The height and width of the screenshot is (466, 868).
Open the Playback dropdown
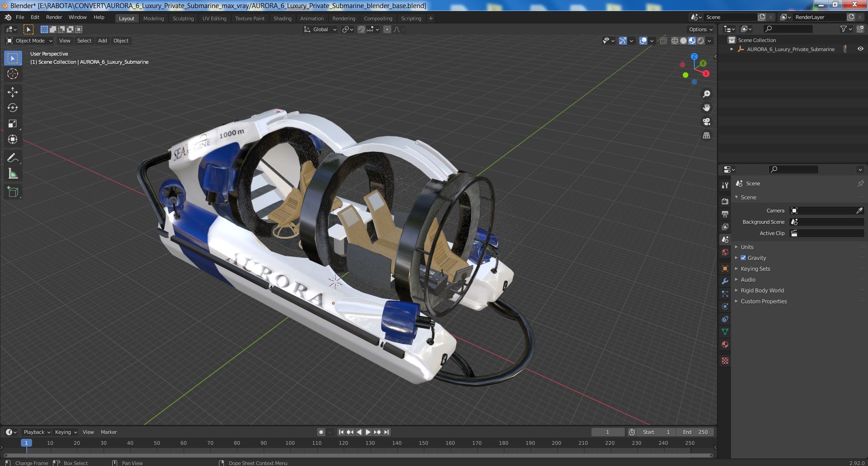36,432
